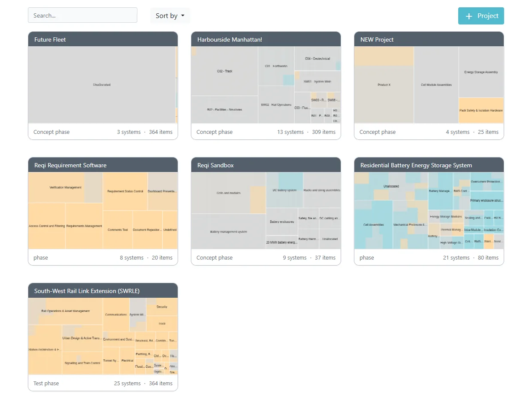Click '21 systems · 80 items' text
This screenshot has height=399, width=532.
[471, 258]
